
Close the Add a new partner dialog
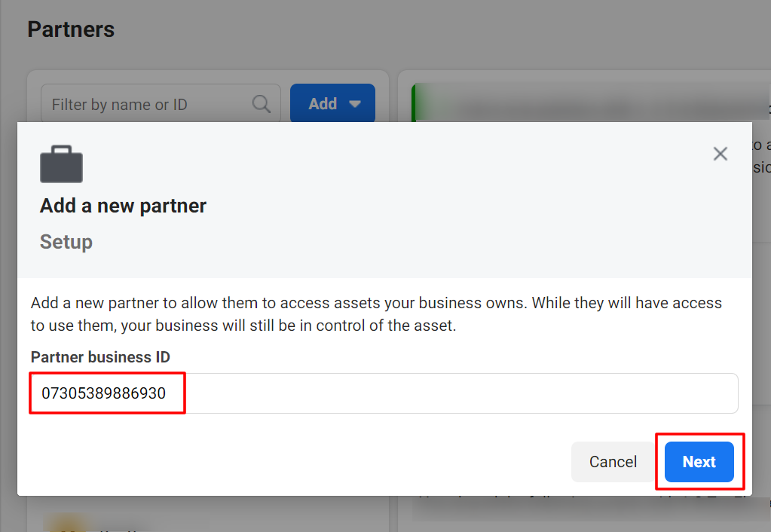(721, 154)
